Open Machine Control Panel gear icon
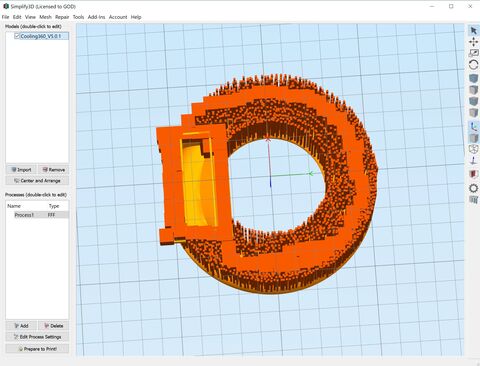Screen dimensions: 480x366 click(x=473, y=188)
